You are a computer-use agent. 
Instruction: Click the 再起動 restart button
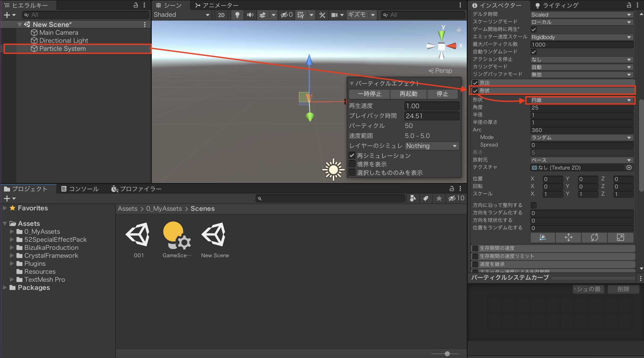click(x=408, y=94)
